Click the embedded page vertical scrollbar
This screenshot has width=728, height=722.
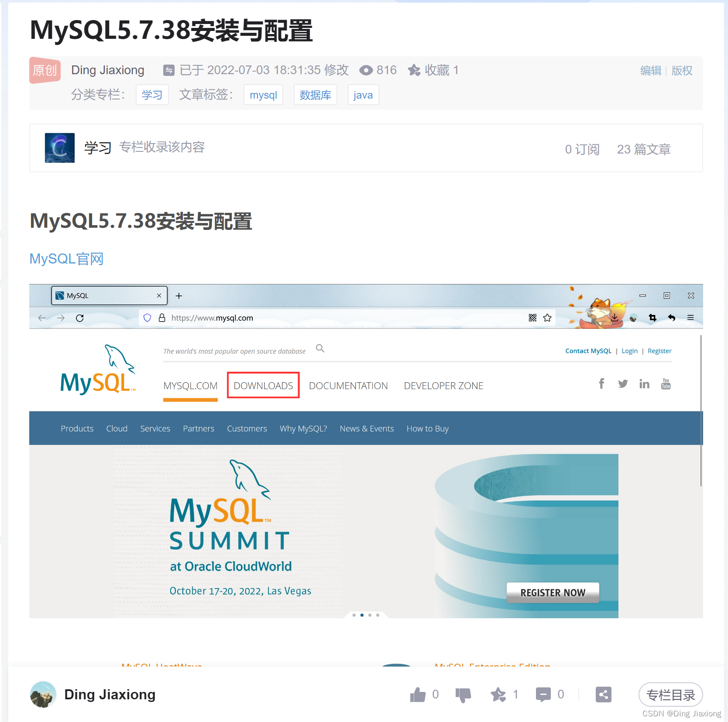(701, 410)
